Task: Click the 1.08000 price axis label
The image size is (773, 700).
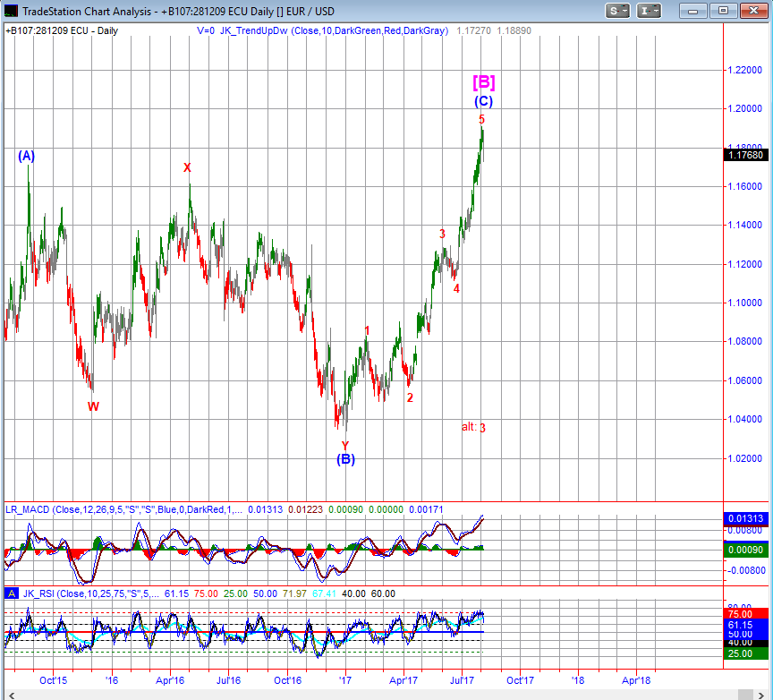Action: (745, 341)
